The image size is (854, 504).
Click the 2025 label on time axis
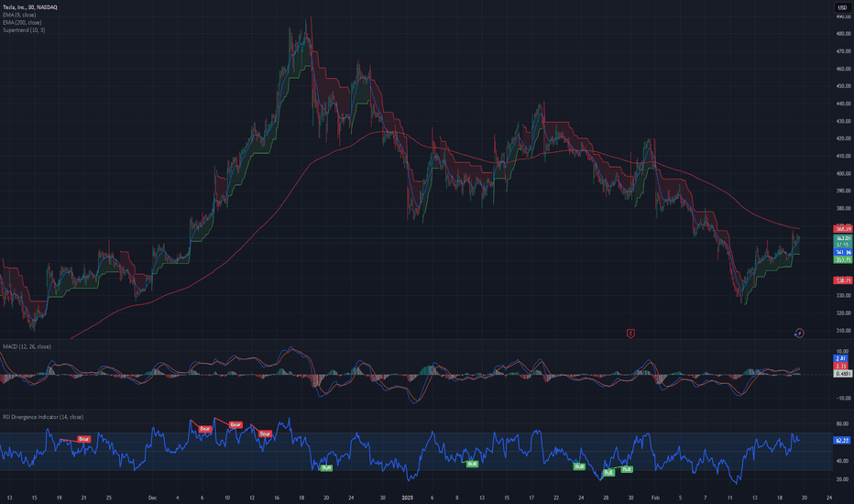click(x=408, y=498)
